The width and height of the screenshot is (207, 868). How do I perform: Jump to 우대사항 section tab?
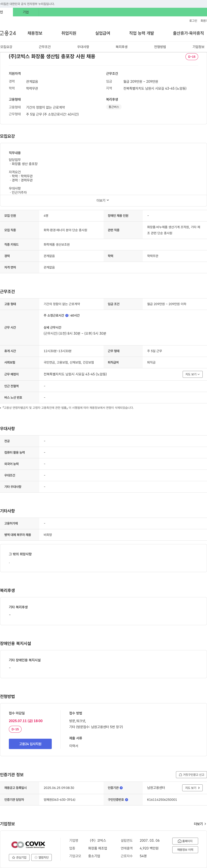point(83,47)
